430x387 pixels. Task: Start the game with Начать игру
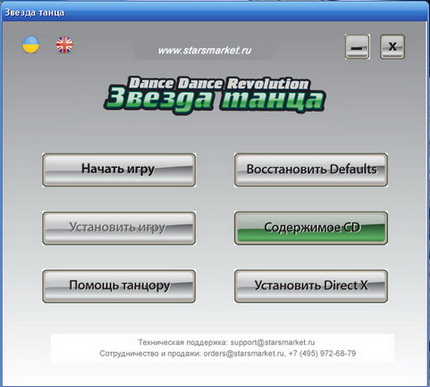pos(119,170)
